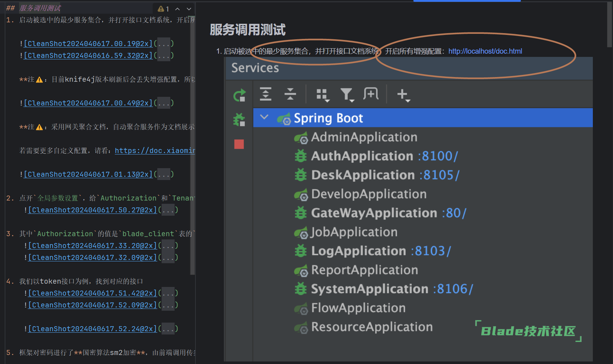This screenshot has width=613, height=364.
Task: Expand folded URL after CleanShot2024040617.51.42@2x
Action: [168, 293]
